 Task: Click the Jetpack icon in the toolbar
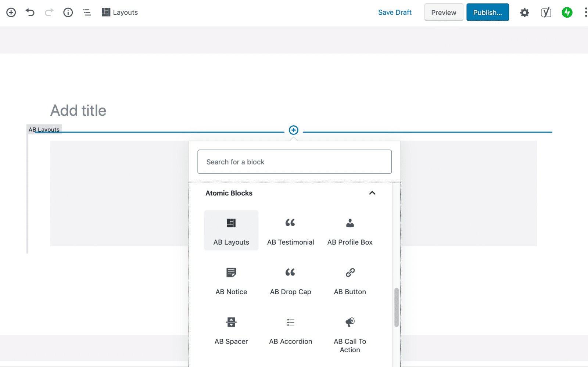[567, 12]
